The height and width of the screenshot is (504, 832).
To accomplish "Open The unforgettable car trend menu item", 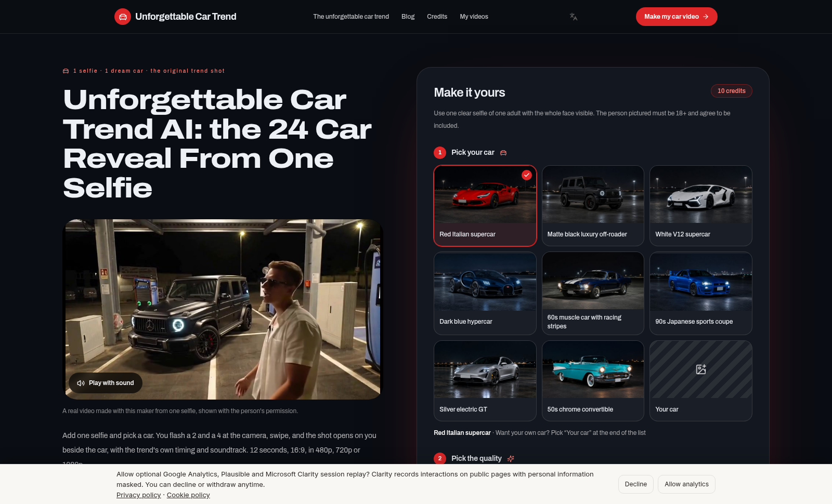I will click(x=351, y=17).
